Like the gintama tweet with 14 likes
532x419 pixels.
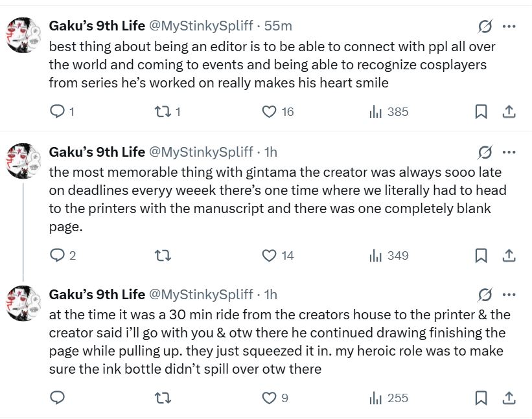269,256
